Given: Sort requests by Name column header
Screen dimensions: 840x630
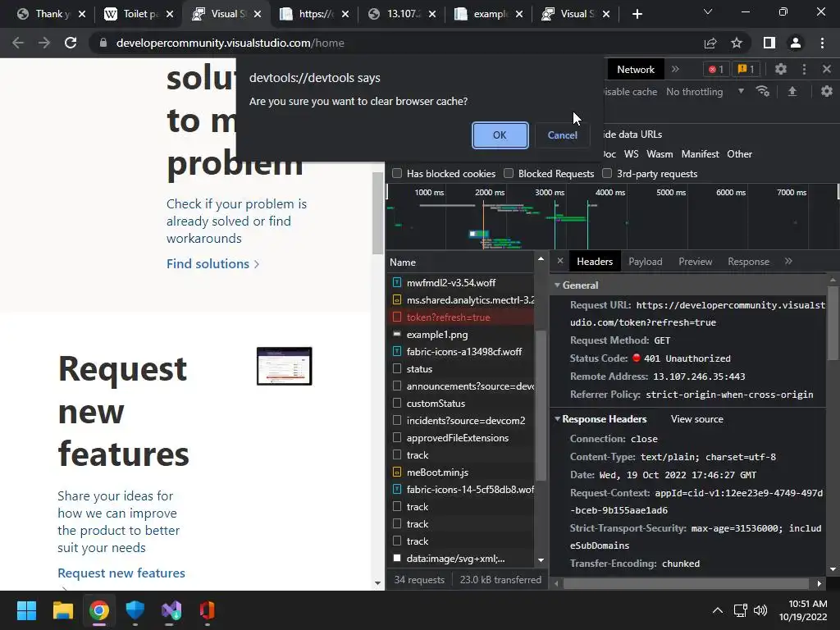Looking at the screenshot, I should (461, 262).
